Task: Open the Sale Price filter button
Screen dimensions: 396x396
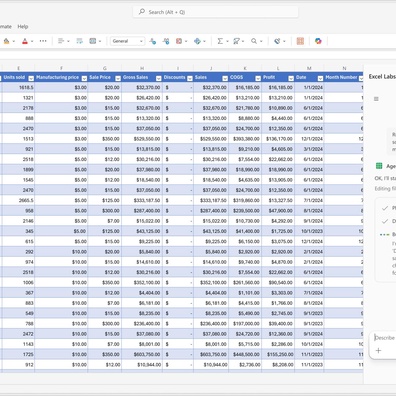Action: [118, 78]
